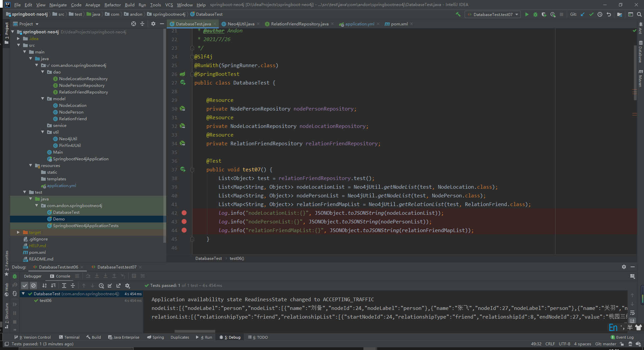
Task: Remove breakpoint at line 44
Action: pos(184,230)
